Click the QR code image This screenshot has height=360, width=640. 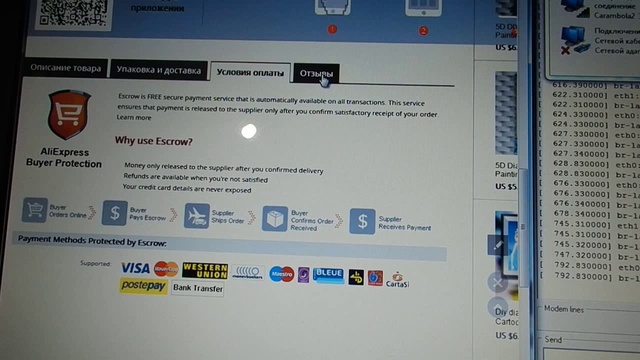[74, 13]
